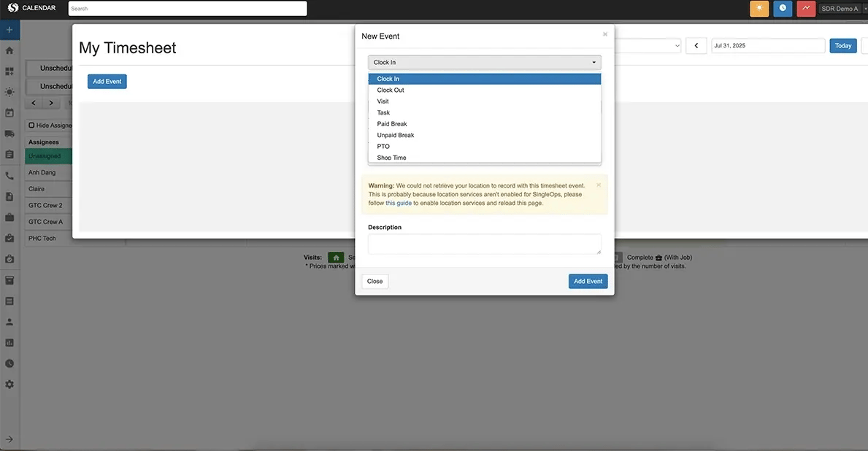The image size is (868, 451).
Task: Click the home icon in left sidebar
Action: point(9,51)
